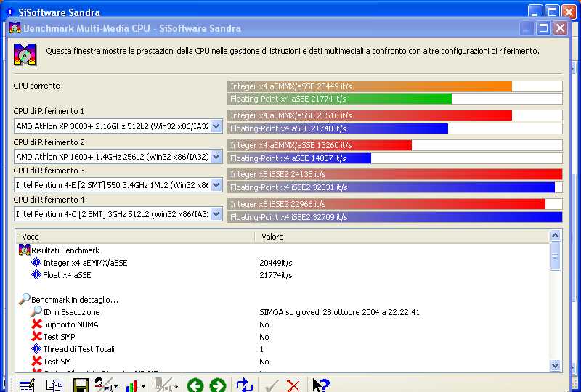
Task: Open CPU di Riferimento 4 dropdown arrow
Action: click(216, 213)
